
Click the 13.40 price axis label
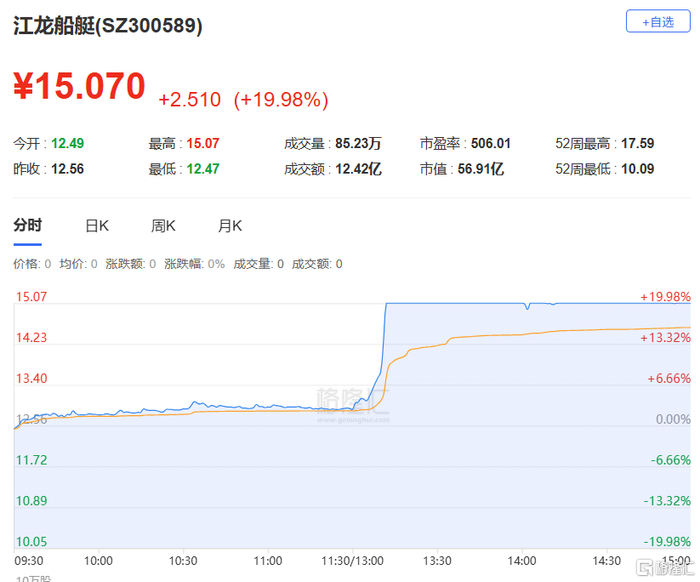31,378
